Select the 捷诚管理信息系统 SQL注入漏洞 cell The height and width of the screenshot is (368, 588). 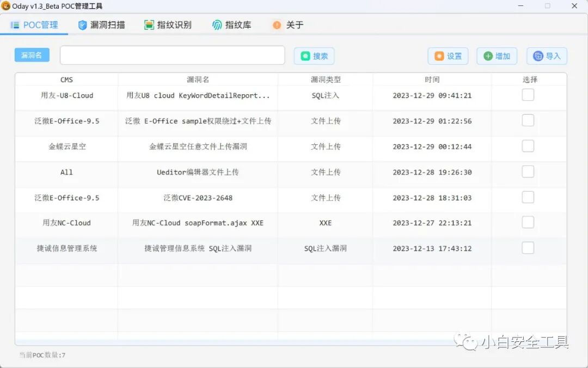pyautogui.click(x=198, y=248)
